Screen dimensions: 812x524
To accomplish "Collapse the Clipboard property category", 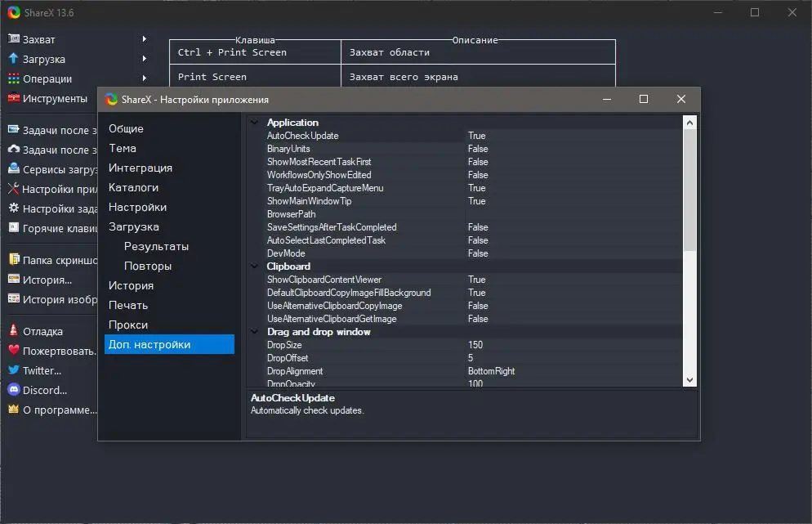I will click(x=254, y=266).
